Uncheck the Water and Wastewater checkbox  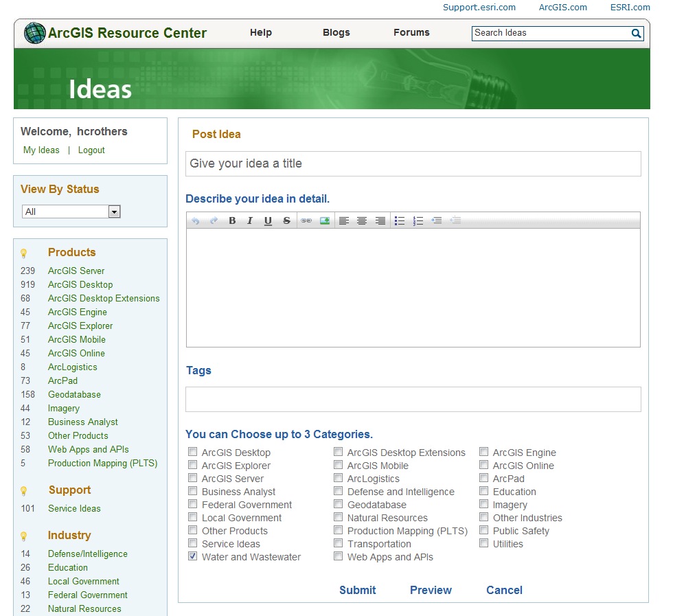[192, 556]
